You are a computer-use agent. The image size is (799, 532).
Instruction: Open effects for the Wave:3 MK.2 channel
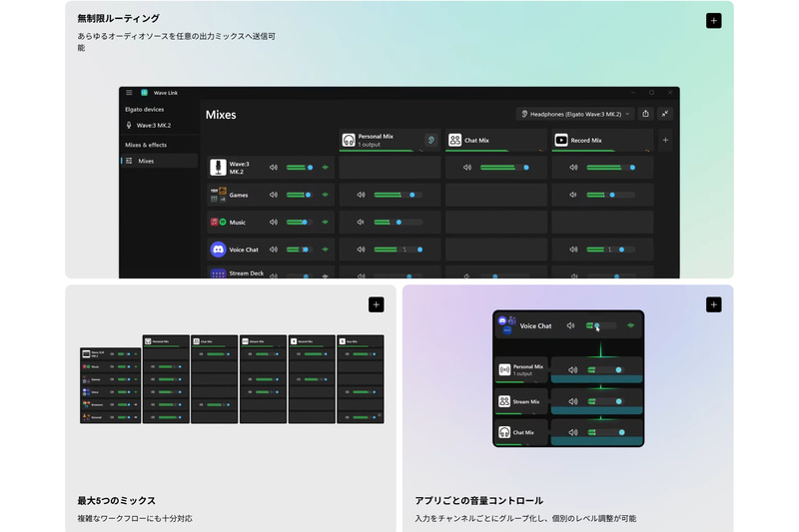click(326, 168)
